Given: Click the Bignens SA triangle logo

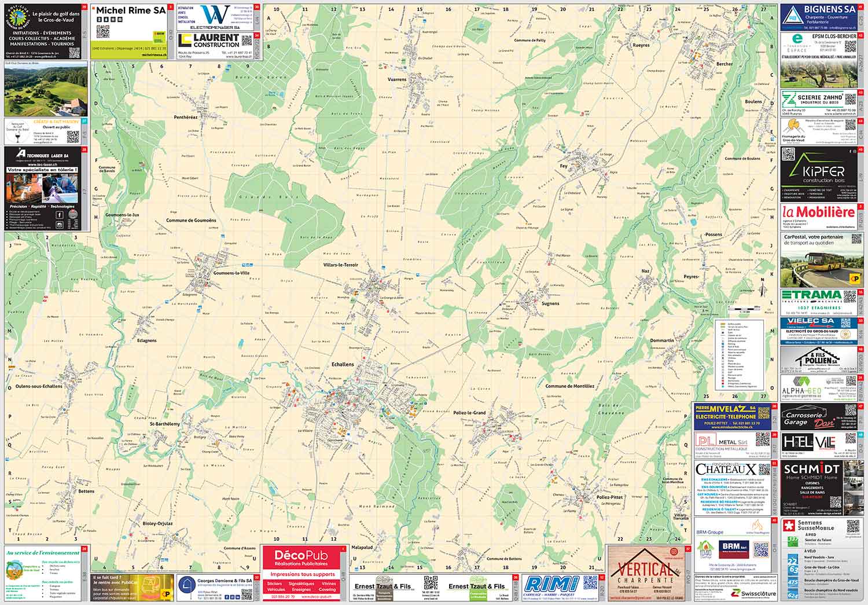Looking at the screenshot, I should (x=792, y=16).
